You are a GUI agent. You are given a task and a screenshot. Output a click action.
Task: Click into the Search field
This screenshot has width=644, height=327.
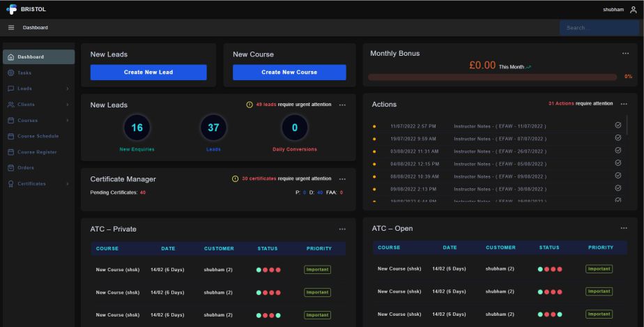coord(599,28)
